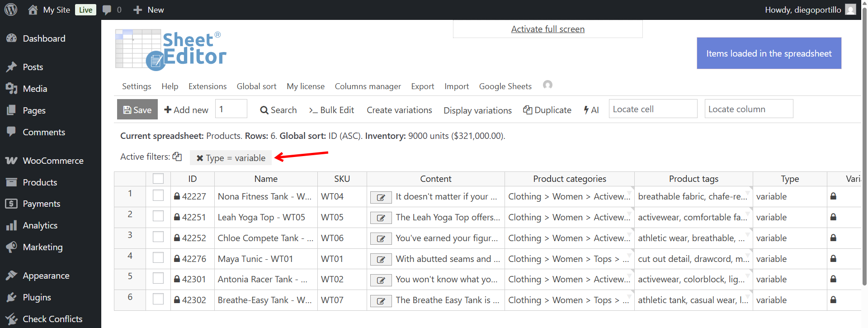
Task: Remove the Type = variable filter
Action: [199, 158]
